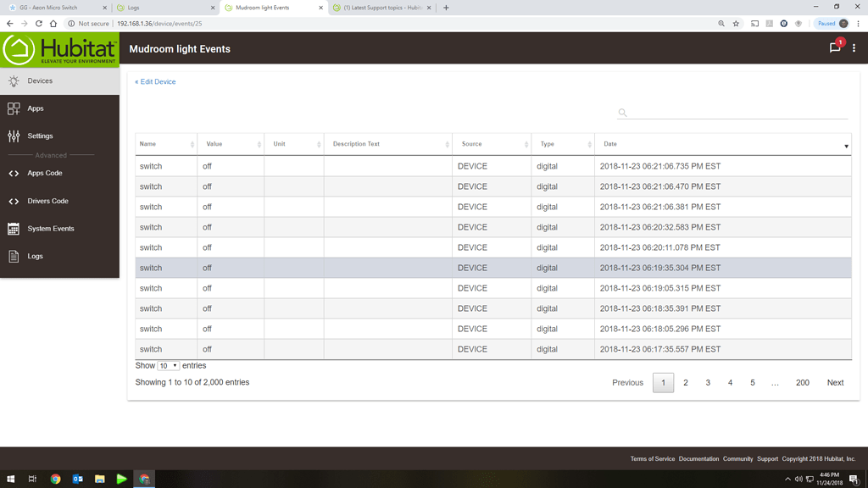Expand the Show entries count dropdown
The height and width of the screenshot is (488, 868).
[x=168, y=366]
